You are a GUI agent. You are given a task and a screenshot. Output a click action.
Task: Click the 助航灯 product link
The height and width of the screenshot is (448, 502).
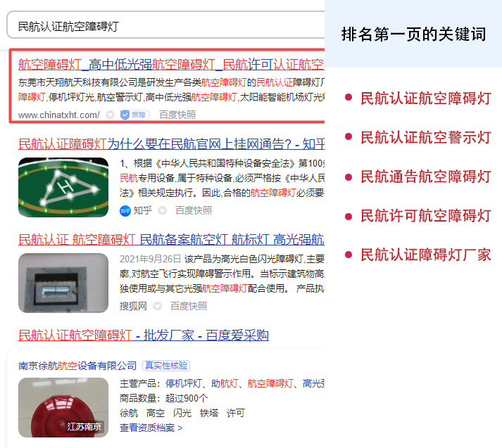pyautogui.click(x=225, y=383)
